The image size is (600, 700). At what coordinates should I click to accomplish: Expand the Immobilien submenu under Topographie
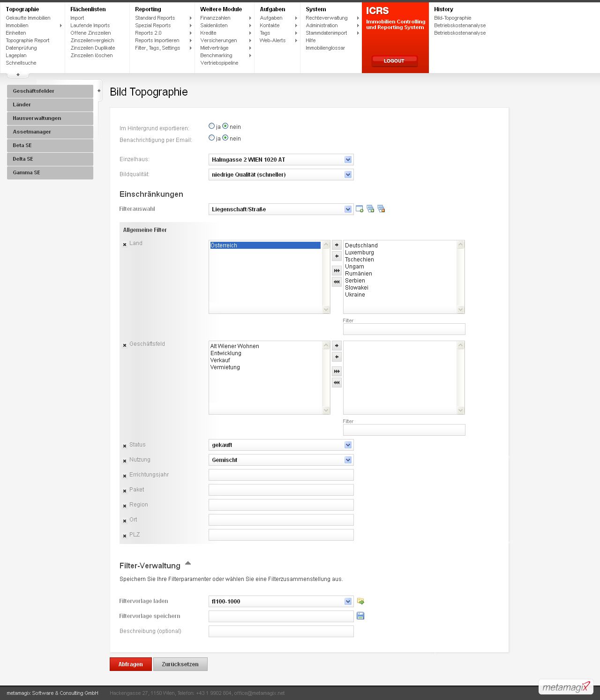tap(61, 26)
